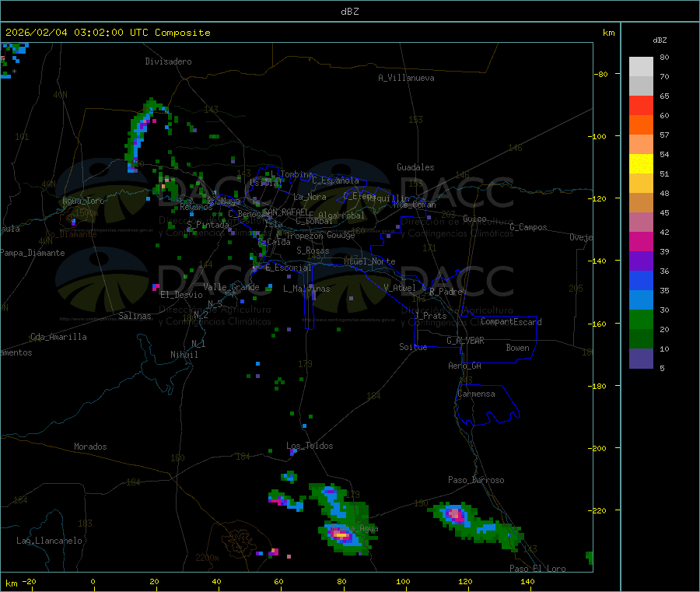
Task: Select the Paso_Barroso label
Action: (476, 480)
